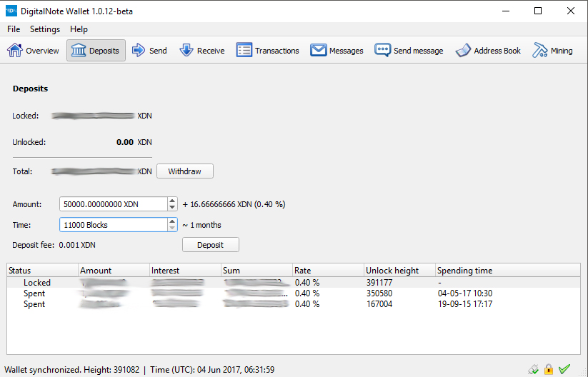Click the Unlocked 0.00 value
Viewport: 588px width, 377px height.
(125, 142)
